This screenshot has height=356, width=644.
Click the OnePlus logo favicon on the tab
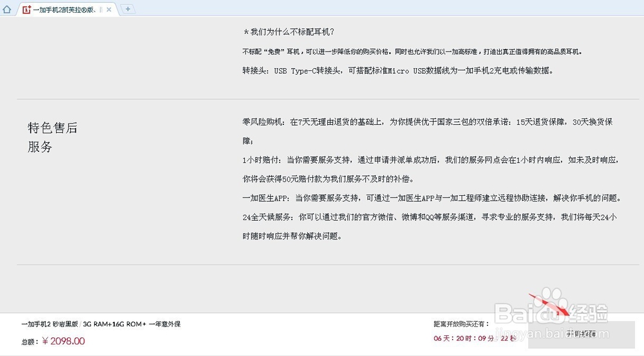(26, 10)
